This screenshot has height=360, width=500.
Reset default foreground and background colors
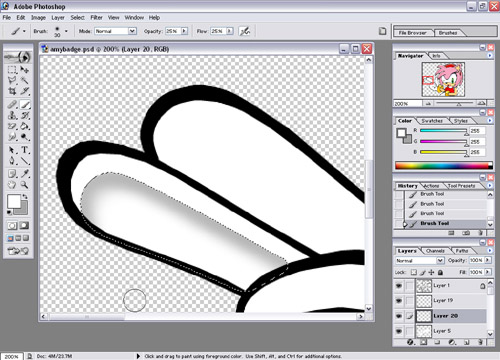9,212
